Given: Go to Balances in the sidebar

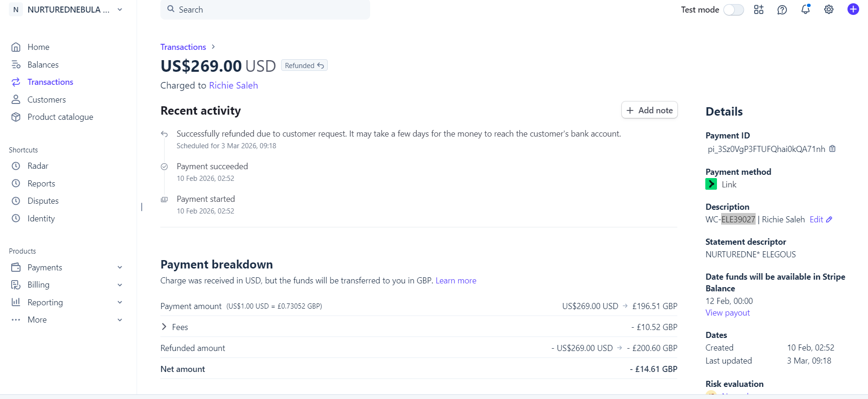Looking at the screenshot, I should pos(43,65).
